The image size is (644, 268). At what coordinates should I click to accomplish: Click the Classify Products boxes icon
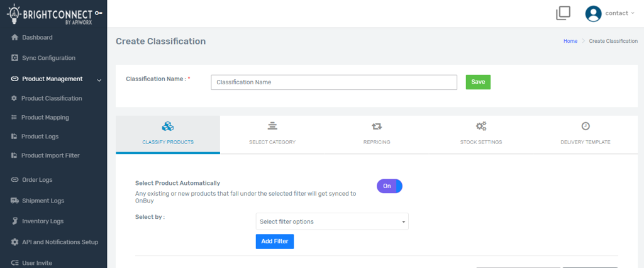tap(167, 126)
